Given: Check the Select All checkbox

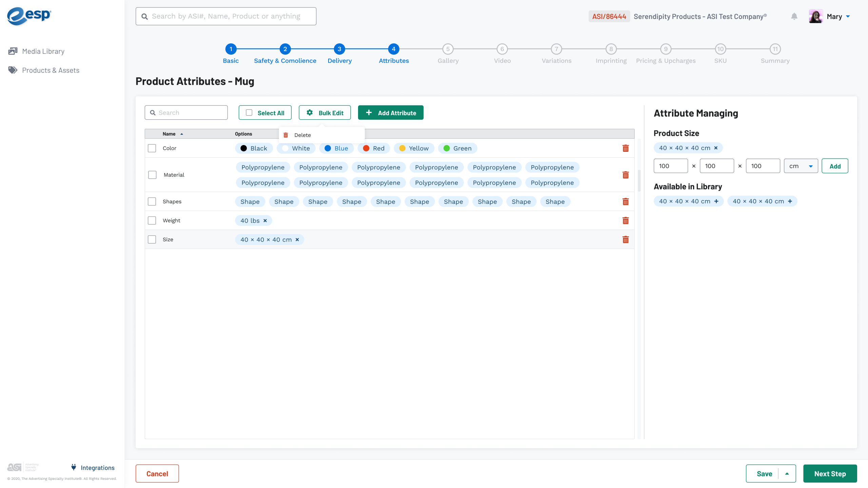Looking at the screenshot, I should [x=249, y=113].
